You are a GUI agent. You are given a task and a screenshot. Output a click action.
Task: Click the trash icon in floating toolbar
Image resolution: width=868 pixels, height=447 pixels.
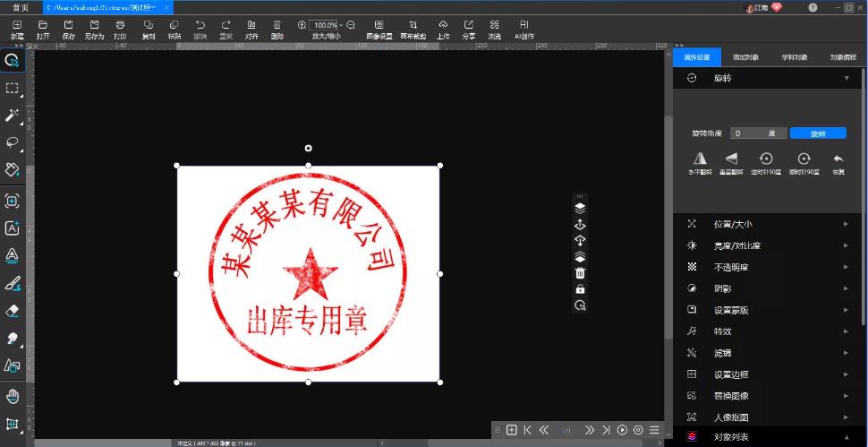click(x=580, y=273)
